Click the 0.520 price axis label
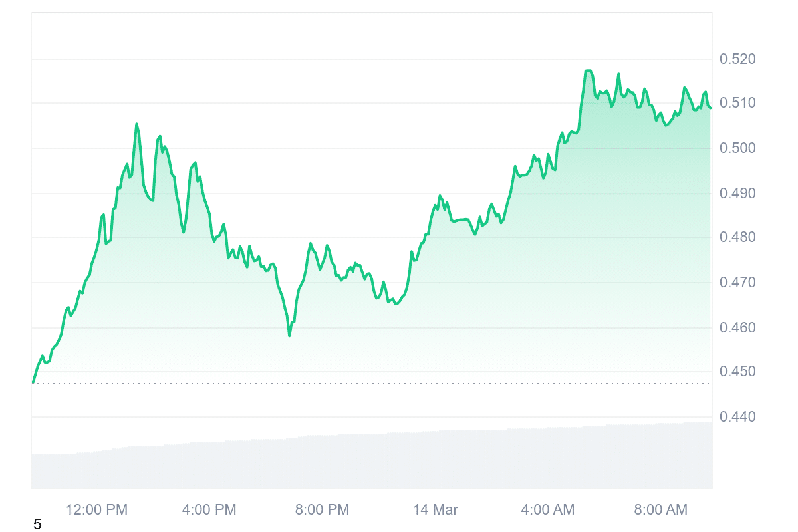Screen dimensions: 798x532 [x=738, y=60]
